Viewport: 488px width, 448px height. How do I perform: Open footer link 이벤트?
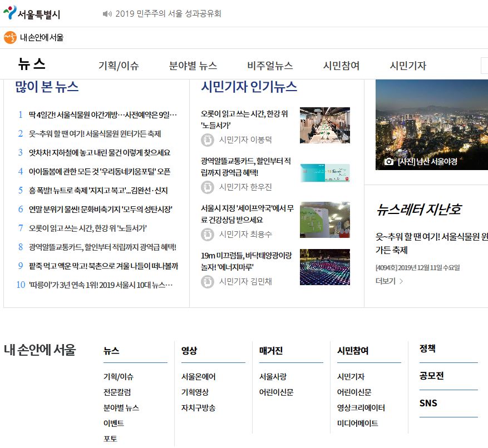pyautogui.click(x=114, y=424)
